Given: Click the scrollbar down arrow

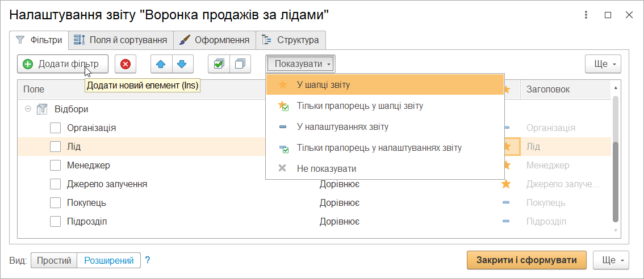Looking at the screenshot, I should [615, 231].
